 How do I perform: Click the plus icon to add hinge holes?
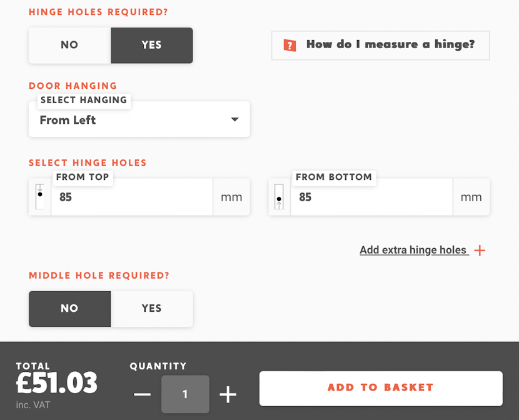480,251
